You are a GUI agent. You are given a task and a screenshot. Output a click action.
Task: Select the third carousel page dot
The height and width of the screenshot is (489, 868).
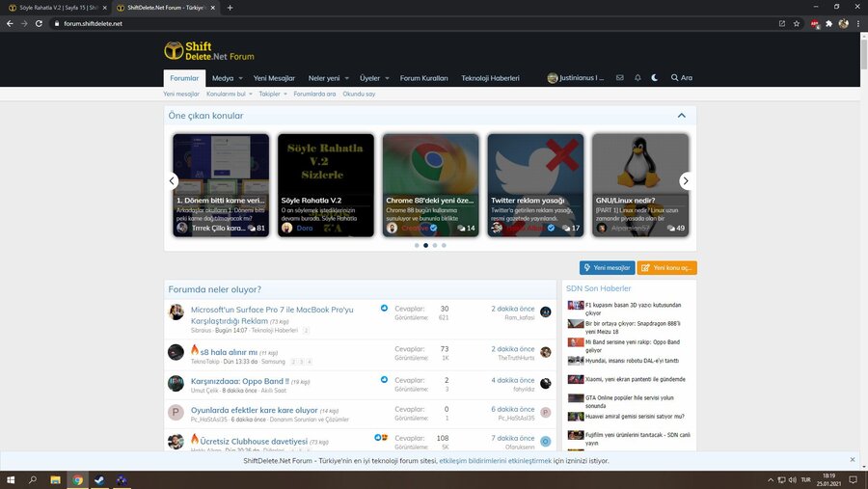[435, 245]
